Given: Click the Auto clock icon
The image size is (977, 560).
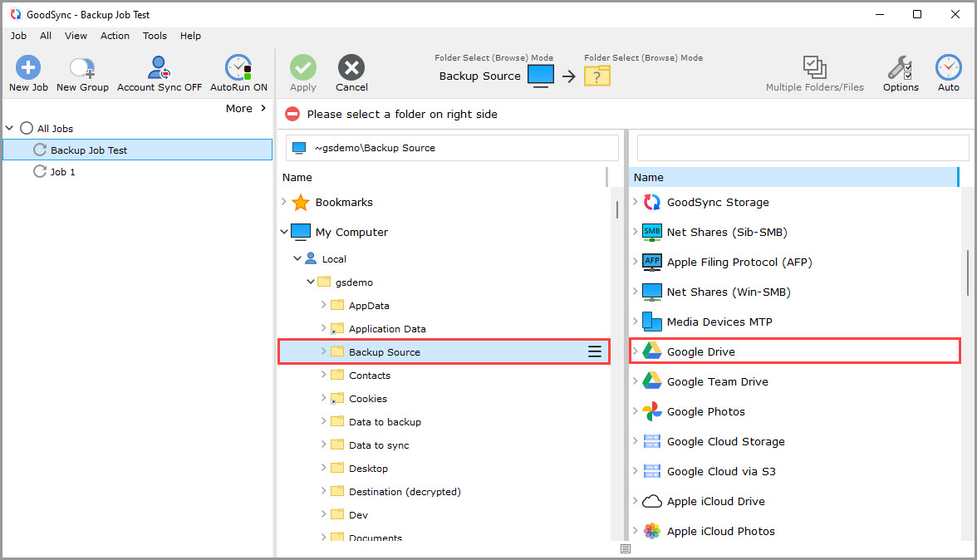Looking at the screenshot, I should (949, 67).
